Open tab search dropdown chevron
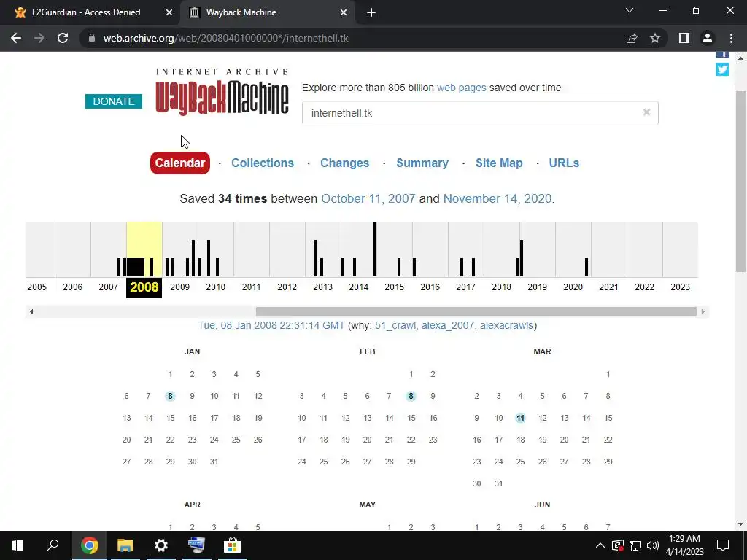Image resolution: width=747 pixels, height=560 pixels. tap(630, 10)
